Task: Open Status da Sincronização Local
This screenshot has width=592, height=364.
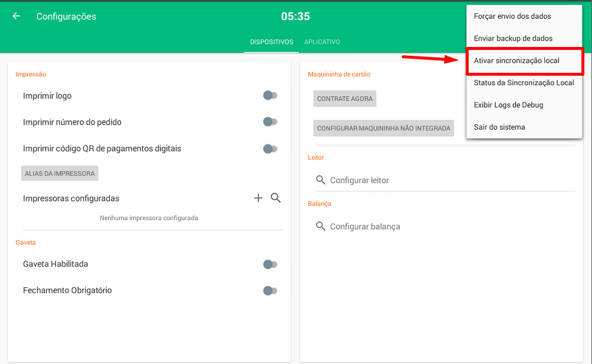Action: (524, 83)
